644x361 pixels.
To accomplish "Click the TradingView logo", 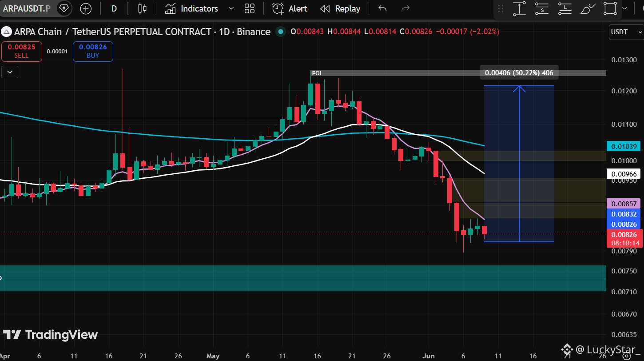I will (50, 335).
